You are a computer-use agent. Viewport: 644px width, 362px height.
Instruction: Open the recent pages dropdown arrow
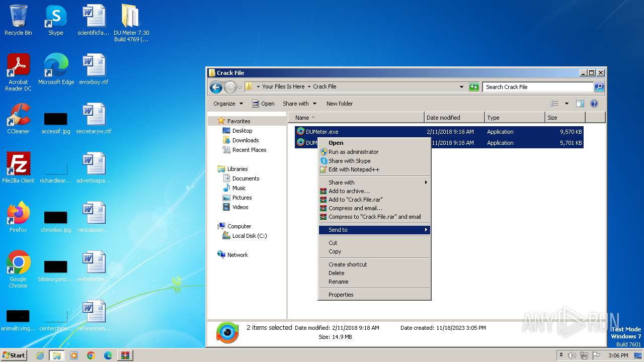coord(240,87)
